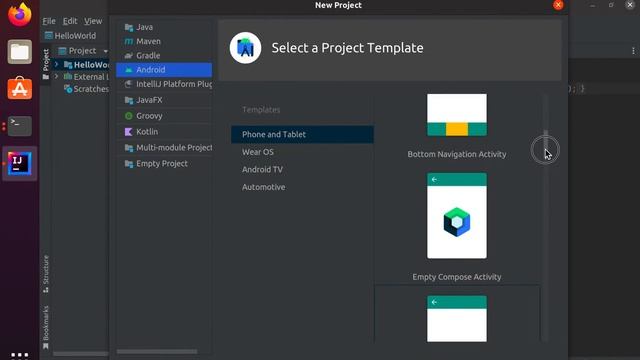Open the Project view dropdown

coord(83,51)
